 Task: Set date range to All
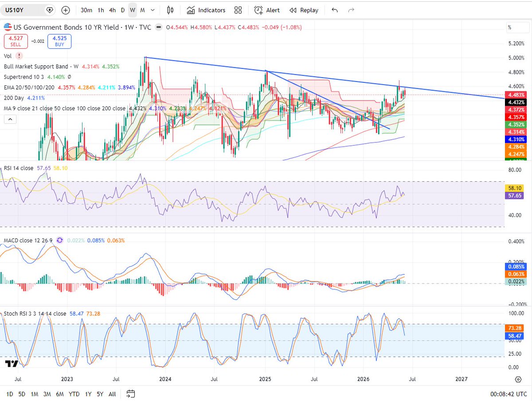point(112,394)
